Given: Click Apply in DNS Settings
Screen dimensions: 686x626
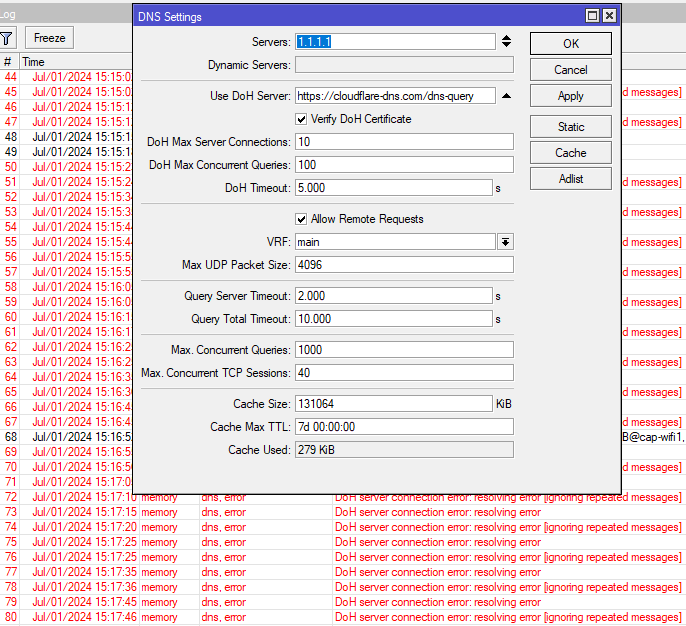Looking at the screenshot, I should 570,96.
